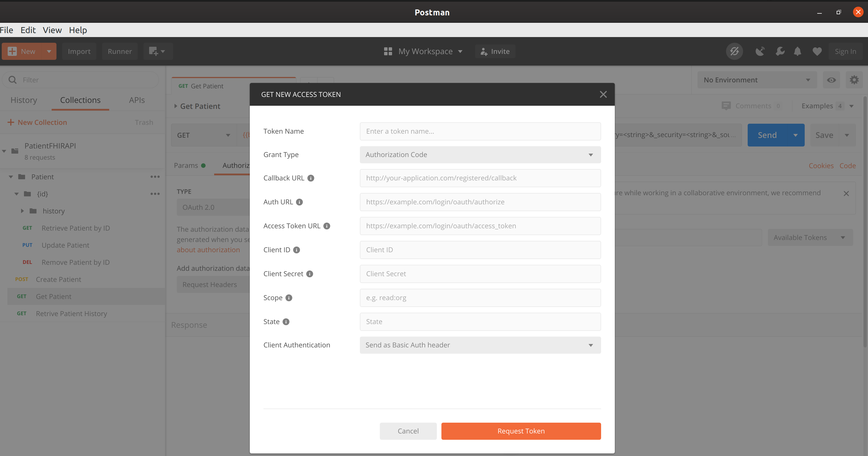868x456 pixels.
Task: Click the sidebar Filter search field
Action: [80, 80]
